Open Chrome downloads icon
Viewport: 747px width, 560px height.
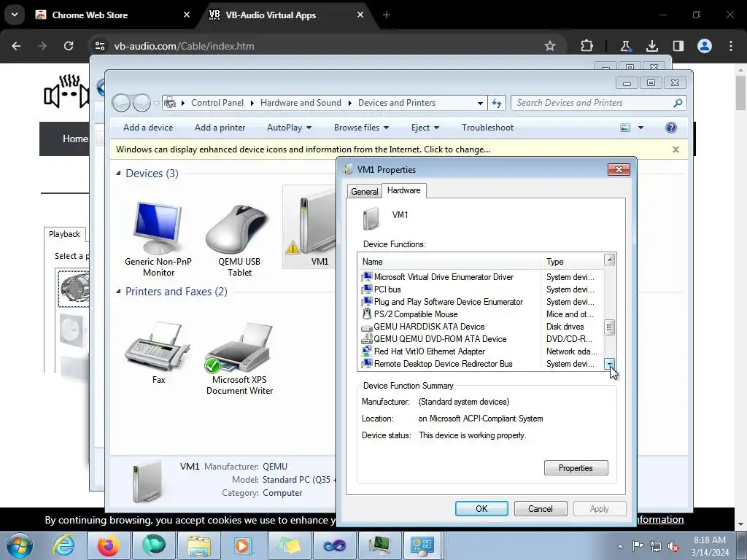pos(651,46)
